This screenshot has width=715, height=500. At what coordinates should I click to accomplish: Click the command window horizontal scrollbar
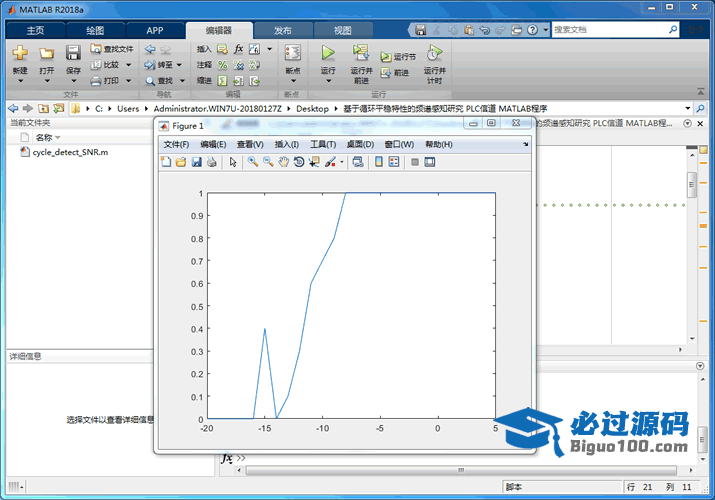pos(461,470)
